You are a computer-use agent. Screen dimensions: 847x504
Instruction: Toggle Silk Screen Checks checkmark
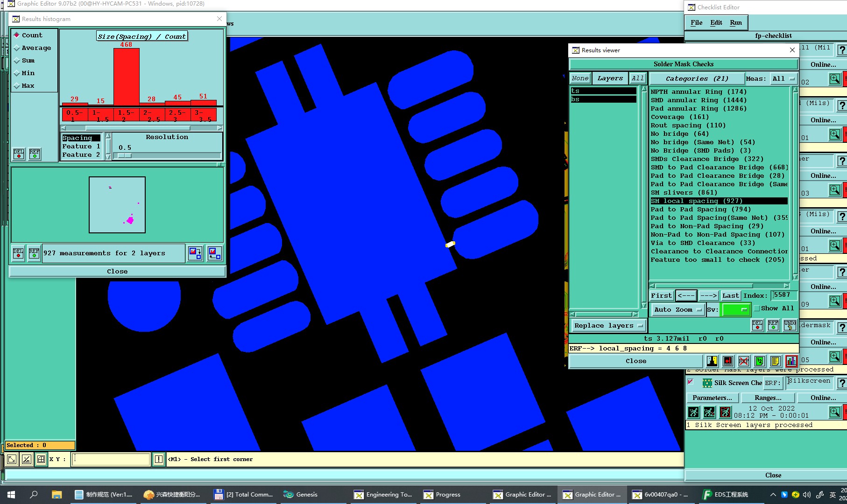(x=691, y=382)
